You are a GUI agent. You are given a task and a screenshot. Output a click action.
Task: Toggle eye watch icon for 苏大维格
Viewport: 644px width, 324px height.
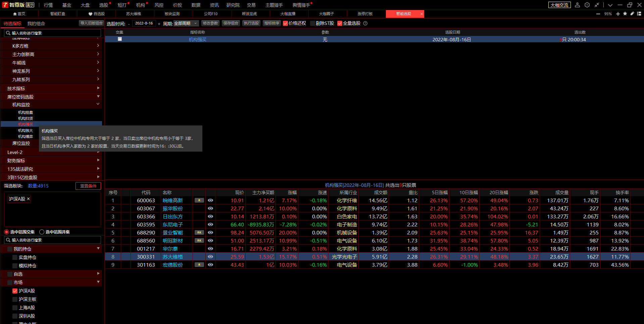[x=210, y=257]
